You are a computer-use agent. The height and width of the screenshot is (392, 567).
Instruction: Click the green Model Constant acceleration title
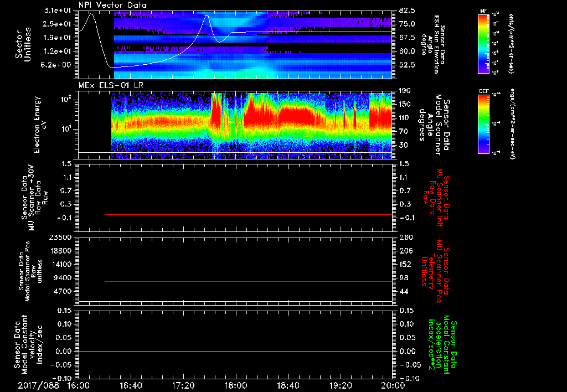[442, 344]
